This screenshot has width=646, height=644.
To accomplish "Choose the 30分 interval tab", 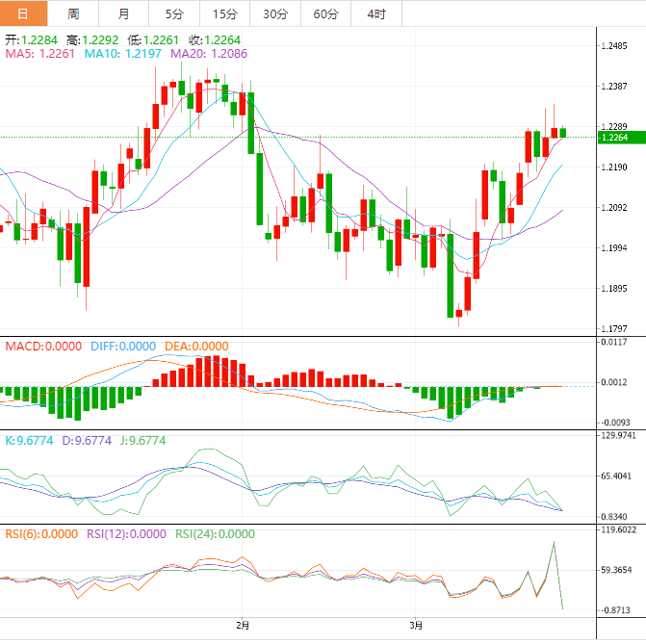I will 274,13.
